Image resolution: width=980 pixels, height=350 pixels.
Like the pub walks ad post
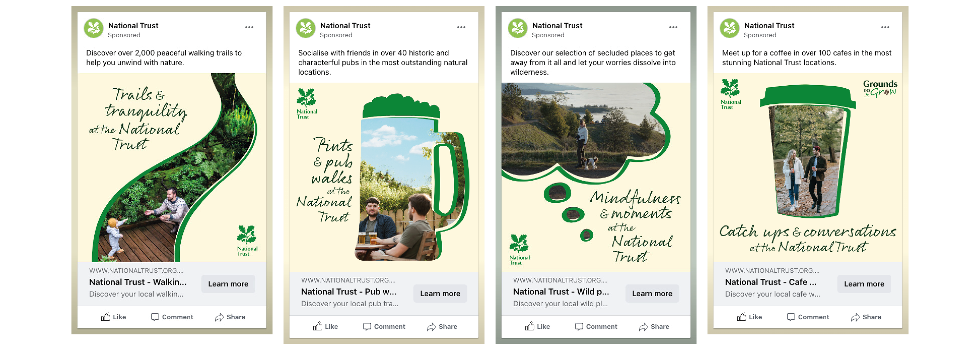tap(325, 326)
